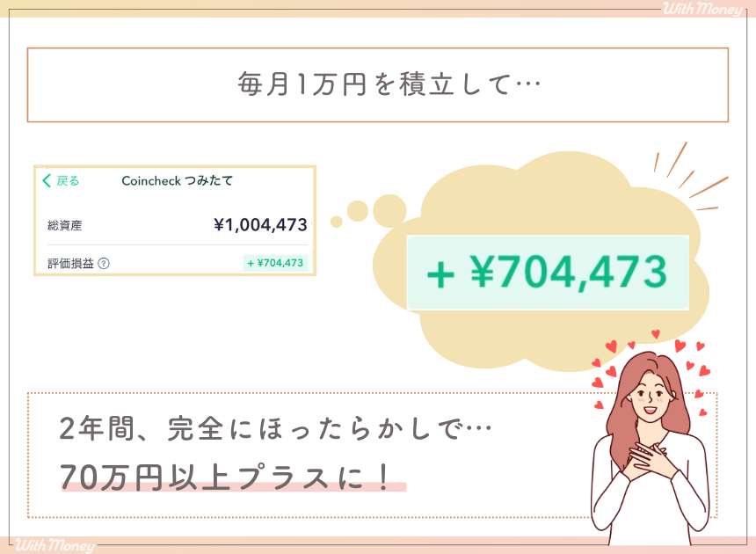
Task: Click the large +¥704,473 green banner
Action: (548, 273)
